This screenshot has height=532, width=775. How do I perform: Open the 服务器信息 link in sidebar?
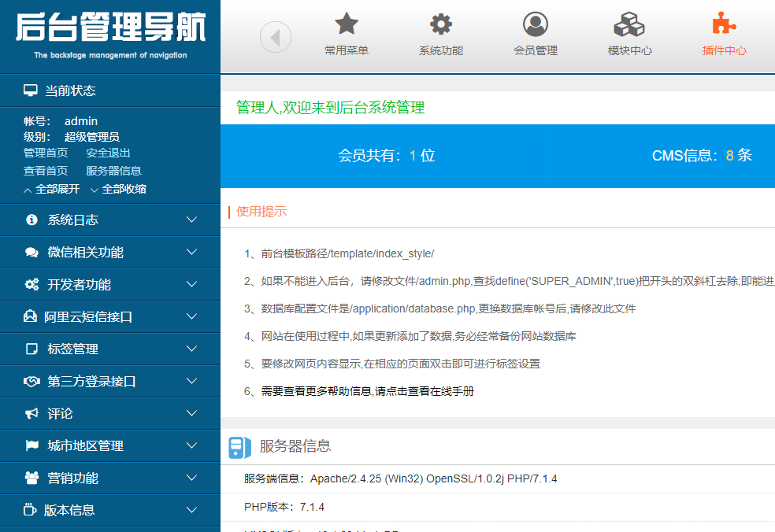coord(113,171)
